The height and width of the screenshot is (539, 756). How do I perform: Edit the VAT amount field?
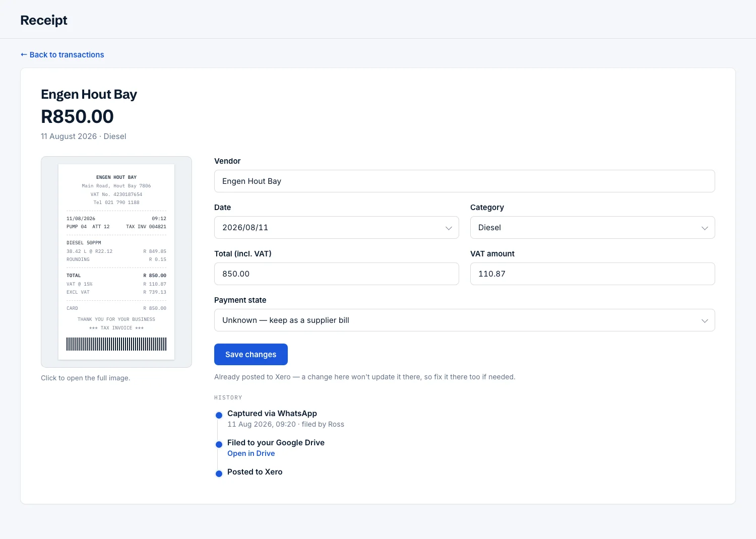point(592,274)
